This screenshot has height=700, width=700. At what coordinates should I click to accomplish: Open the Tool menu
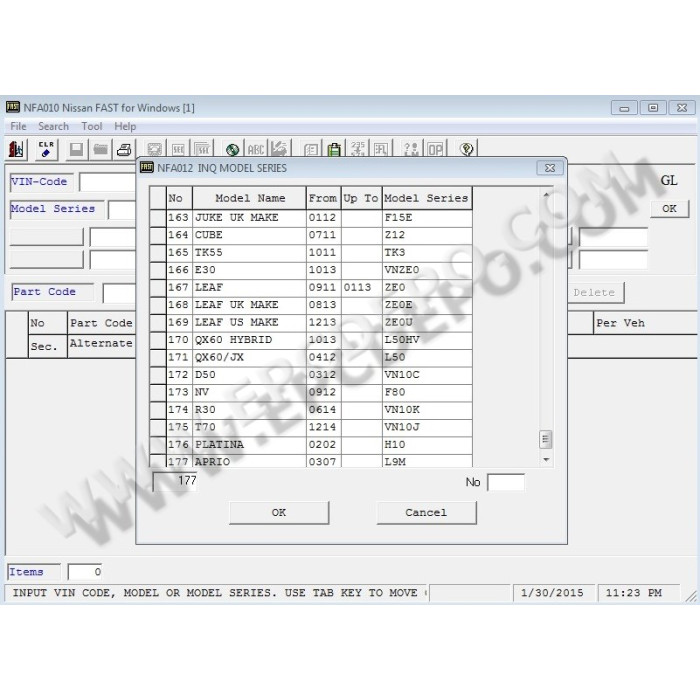(x=92, y=127)
